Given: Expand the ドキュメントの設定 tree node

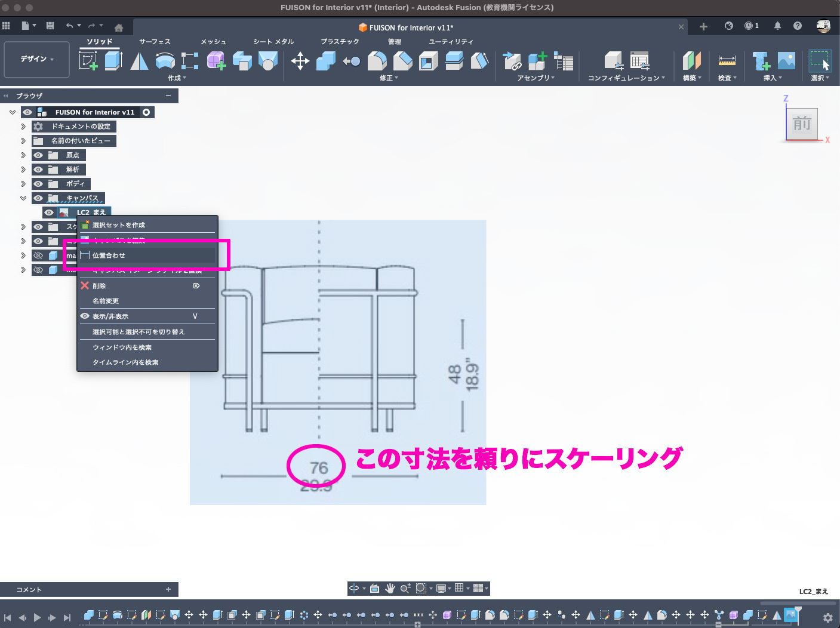Looking at the screenshot, I should tap(23, 127).
